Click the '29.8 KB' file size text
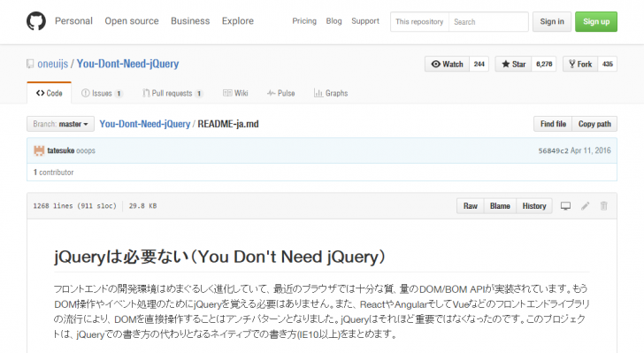Screen dimensions: 644x353 coord(143,206)
